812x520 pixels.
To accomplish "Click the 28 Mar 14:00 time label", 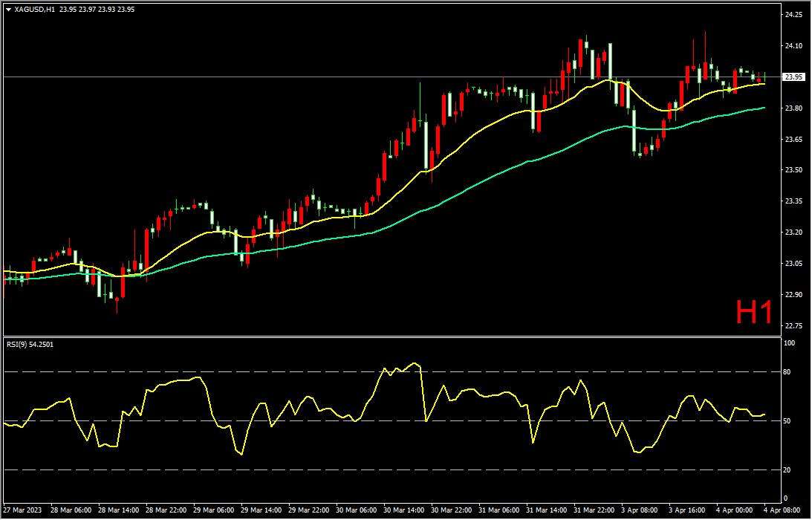I will 119,510.
